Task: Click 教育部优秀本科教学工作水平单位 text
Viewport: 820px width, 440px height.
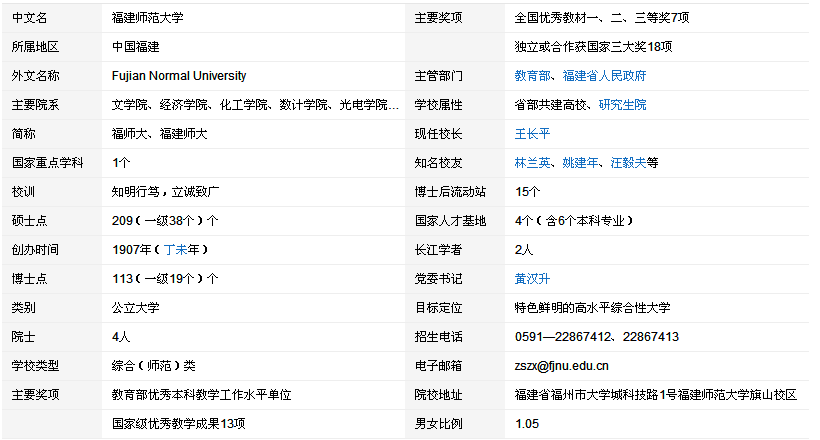Action: coord(201,394)
